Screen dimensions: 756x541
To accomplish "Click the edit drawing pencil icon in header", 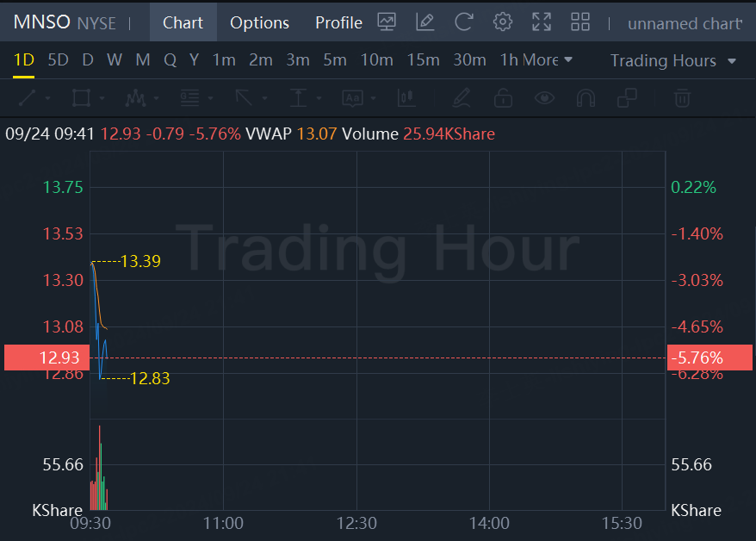I will [x=424, y=22].
